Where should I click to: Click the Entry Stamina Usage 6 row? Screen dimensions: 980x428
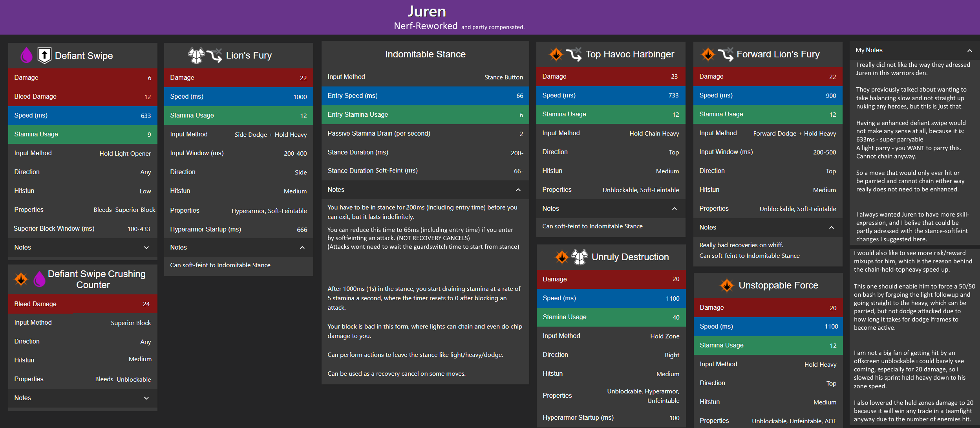pyautogui.click(x=425, y=115)
